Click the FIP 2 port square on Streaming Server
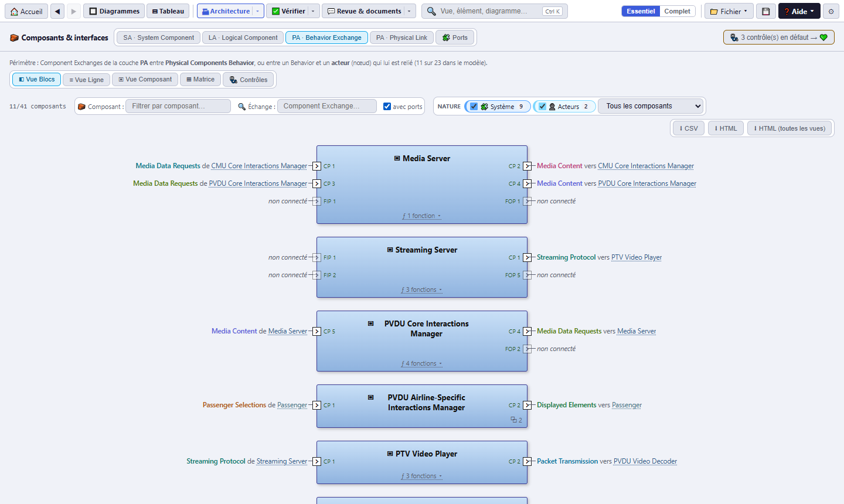The width and height of the screenshot is (844, 504). tap(317, 275)
